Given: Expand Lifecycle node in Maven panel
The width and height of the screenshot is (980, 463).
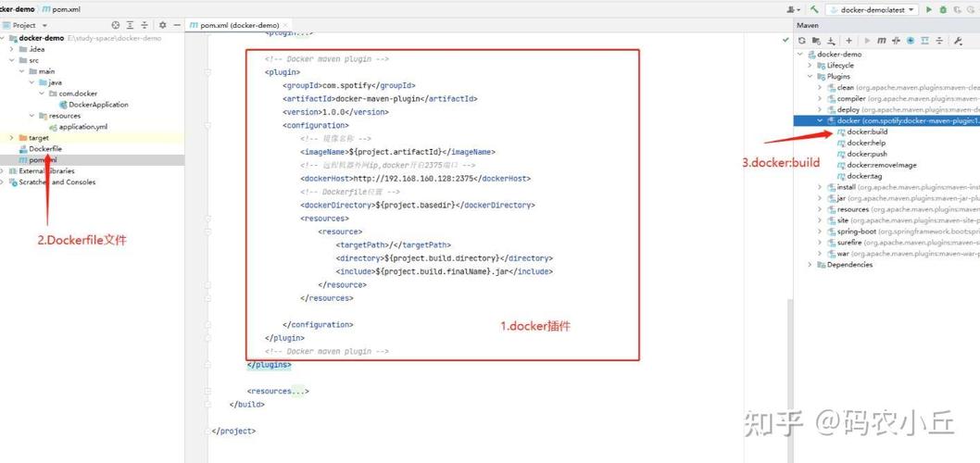Looking at the screenshot, I should coord(810,65).
